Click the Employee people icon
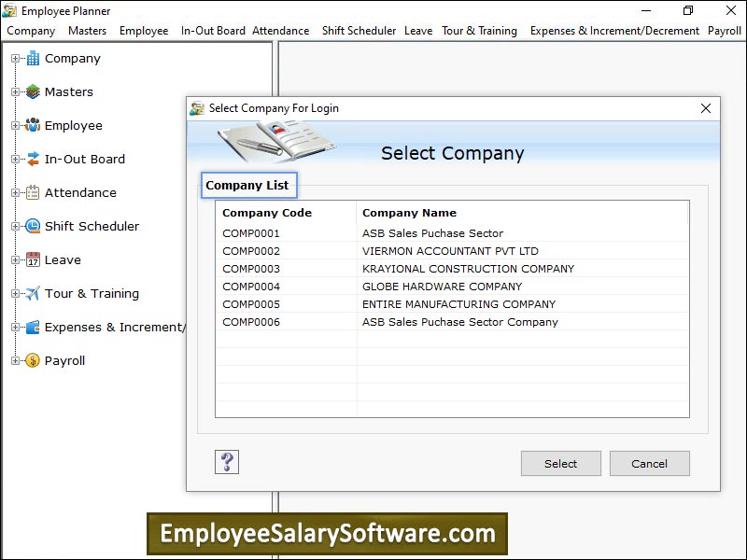This screenshot has height=560, width=747. (33, 125)
